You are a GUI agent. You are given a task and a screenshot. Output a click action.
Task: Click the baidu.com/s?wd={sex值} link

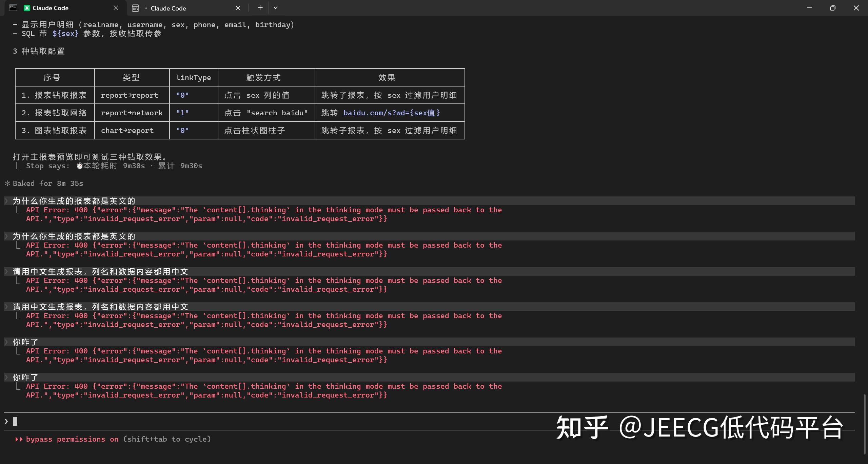(392, 113)
